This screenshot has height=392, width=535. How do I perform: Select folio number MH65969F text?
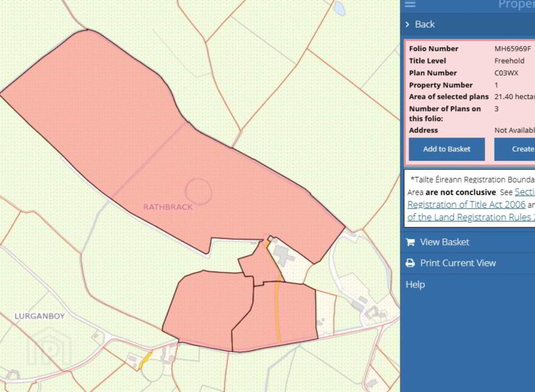tap(513, 49)
